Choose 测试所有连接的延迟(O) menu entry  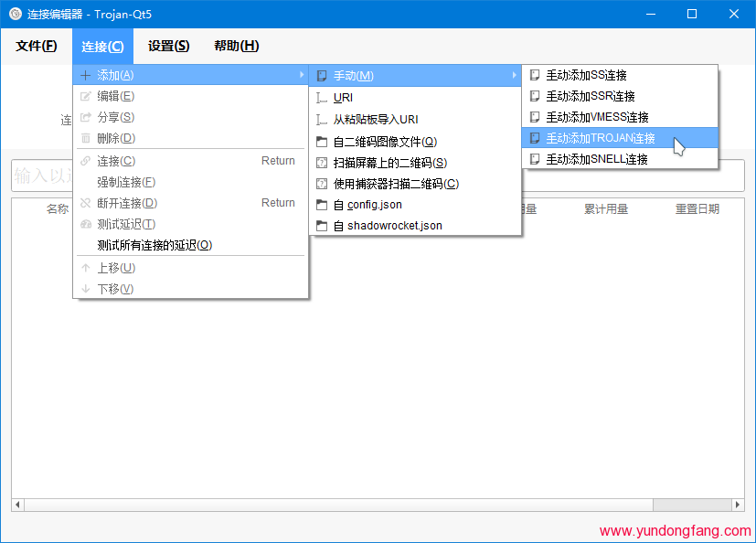190,246
